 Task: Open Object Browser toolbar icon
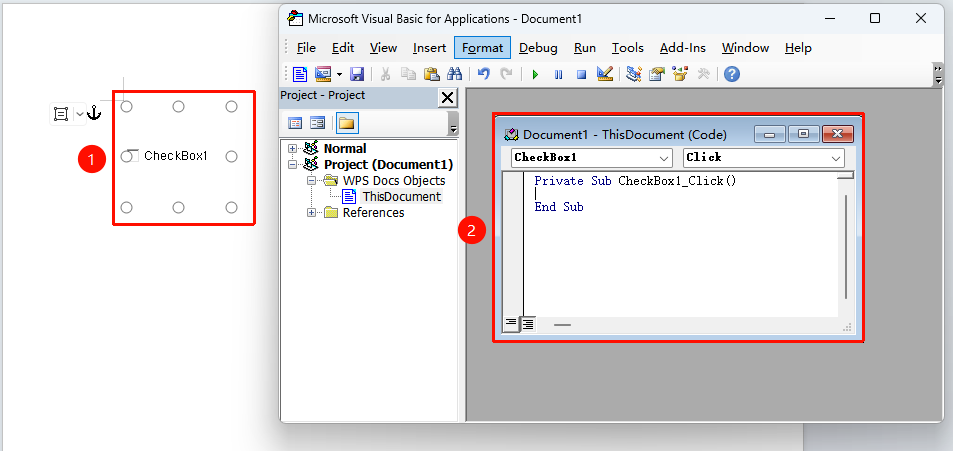(x=680, y=74)
